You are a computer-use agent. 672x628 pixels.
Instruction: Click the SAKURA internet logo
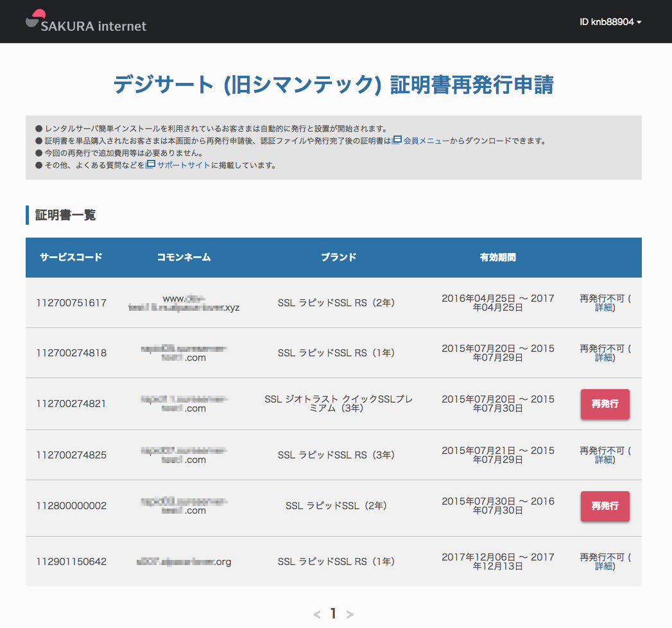86,21
